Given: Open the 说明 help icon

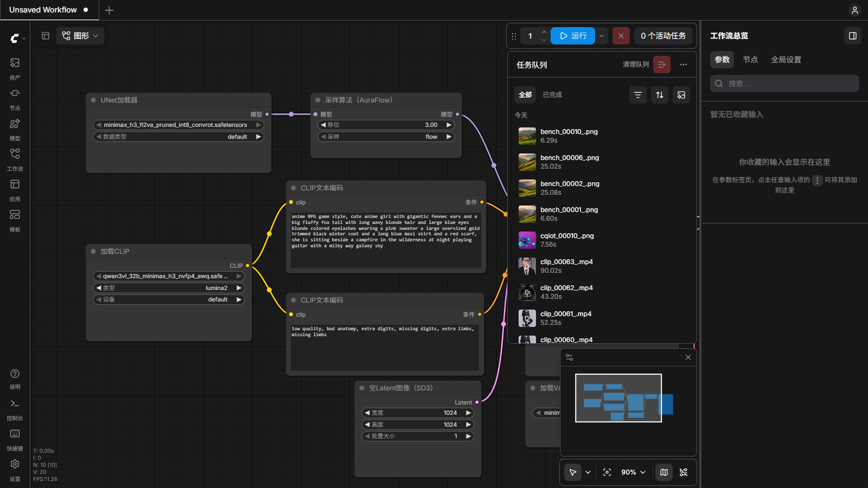Looking at the screenshot, I should [x=15, y=378].
